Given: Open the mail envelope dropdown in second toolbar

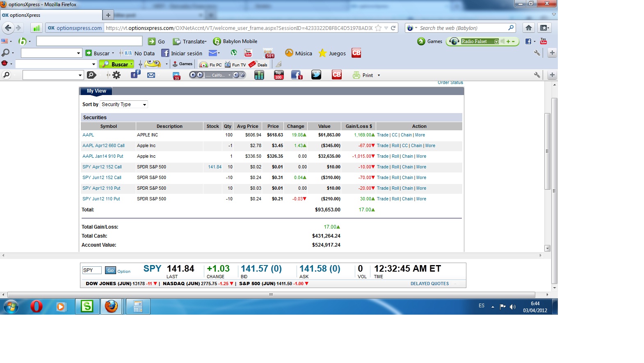Looking at the screenshot, I should click(215, 53).
